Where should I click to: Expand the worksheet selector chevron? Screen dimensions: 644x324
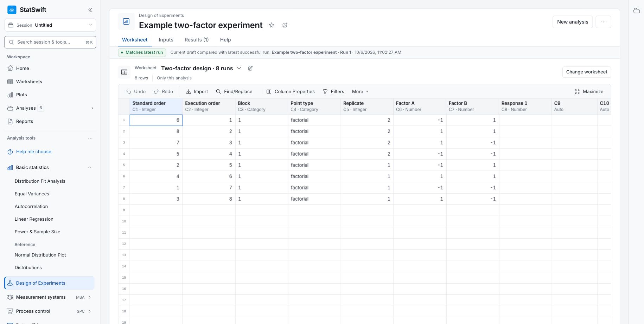[x=239, y=68]
